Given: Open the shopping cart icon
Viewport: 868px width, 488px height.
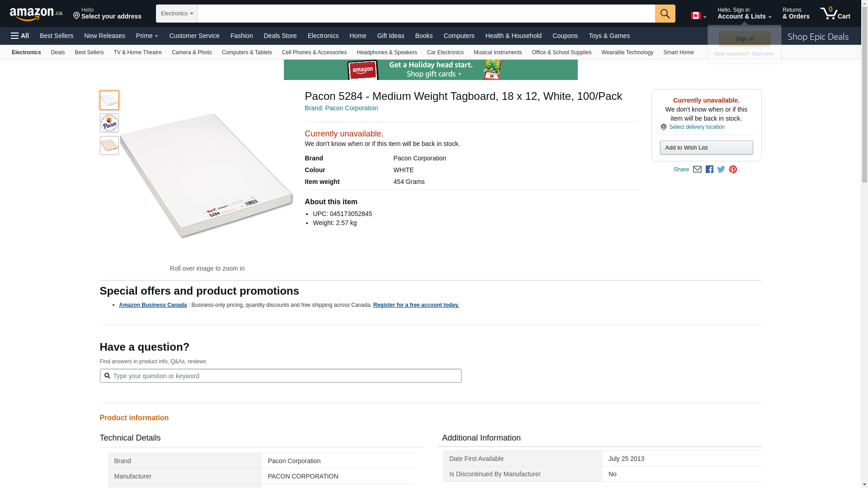Looking at the screenshot, I should click(835, 14).
